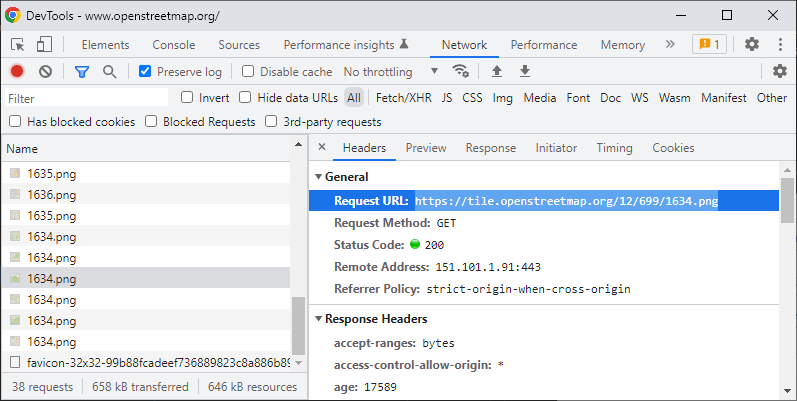Click the Name column header
This screenshot has height=401, width=797.
coord(145,148)
